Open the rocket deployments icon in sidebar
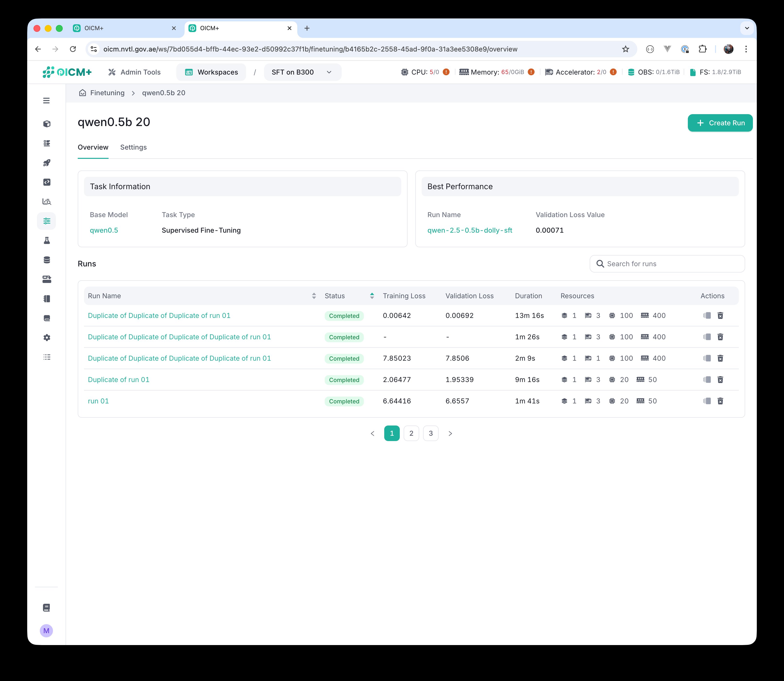 [x=47, y=163]
